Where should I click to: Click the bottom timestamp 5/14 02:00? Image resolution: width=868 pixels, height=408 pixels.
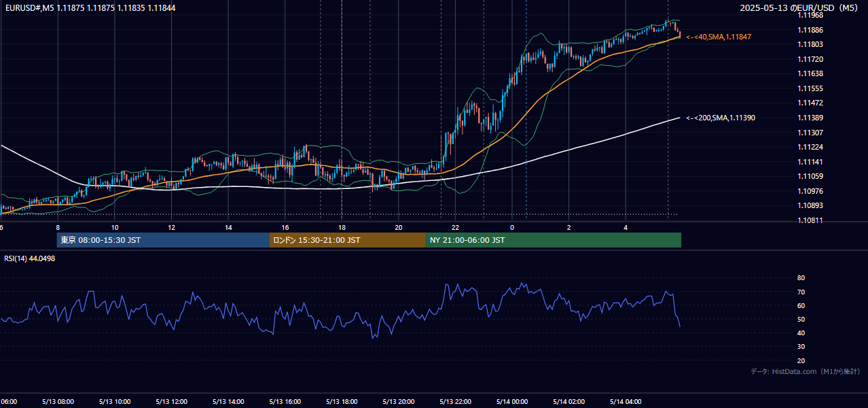[568, 402]
